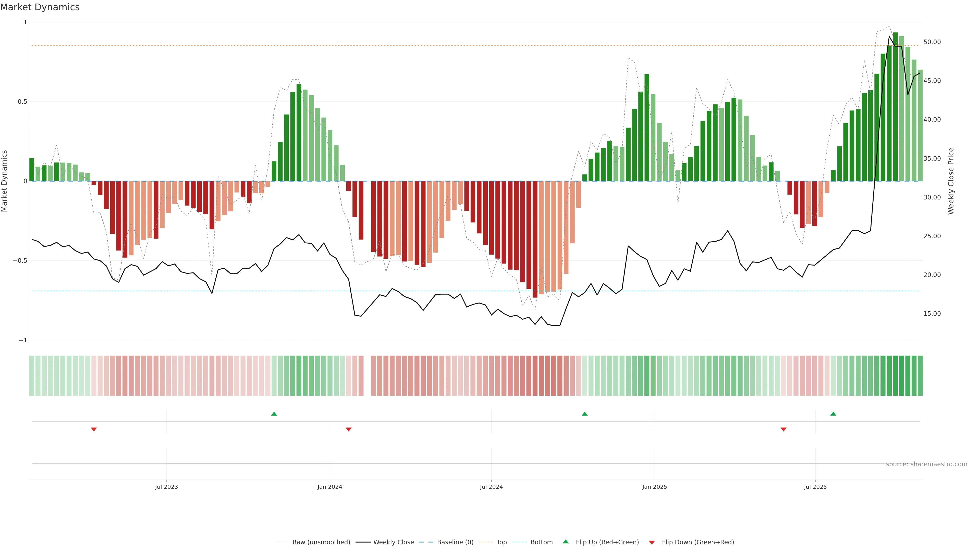The height and width of the screenshot is (551, 980).
Task: Click green Flip Up legend triangle icon
Action: [566, 542]
